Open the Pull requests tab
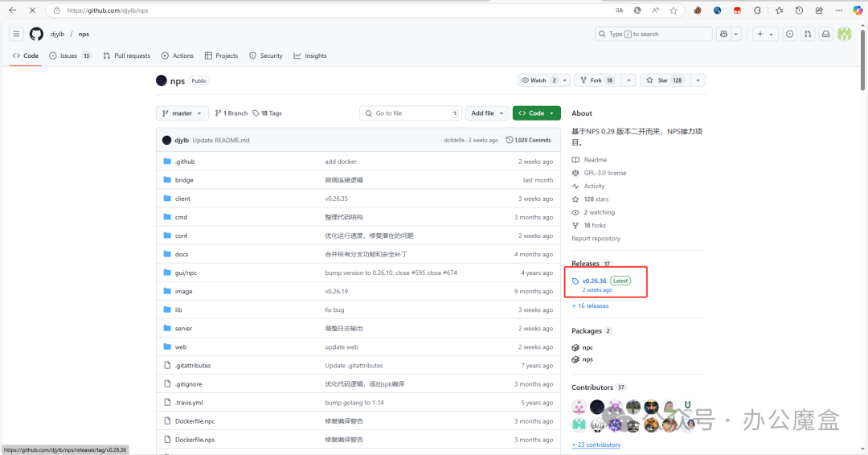This screenshot has height=455, width=868. 127,55
